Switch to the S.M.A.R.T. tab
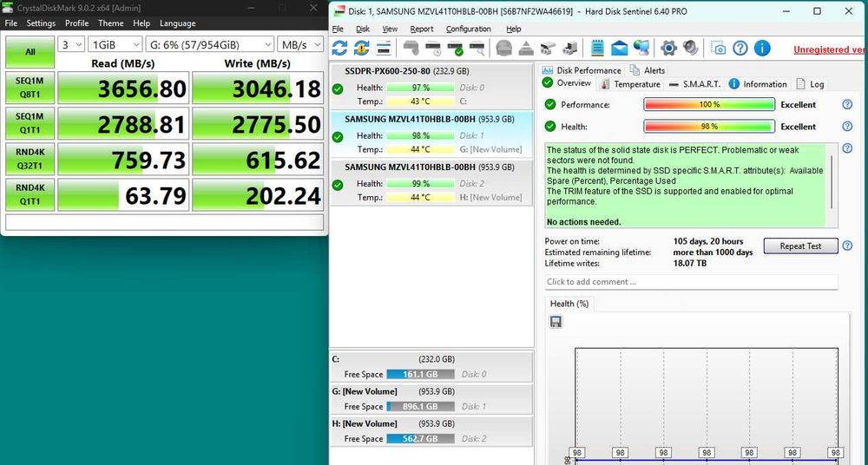 694,84
